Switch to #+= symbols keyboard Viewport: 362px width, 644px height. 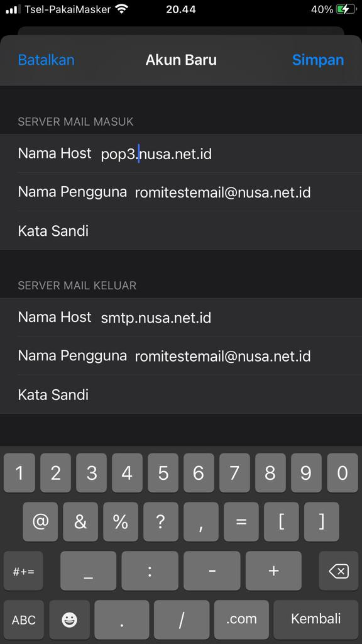(23, 571)
